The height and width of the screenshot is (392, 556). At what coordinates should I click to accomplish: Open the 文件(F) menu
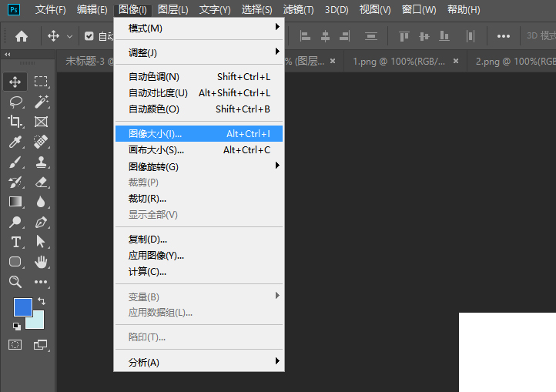click(50, 9)
